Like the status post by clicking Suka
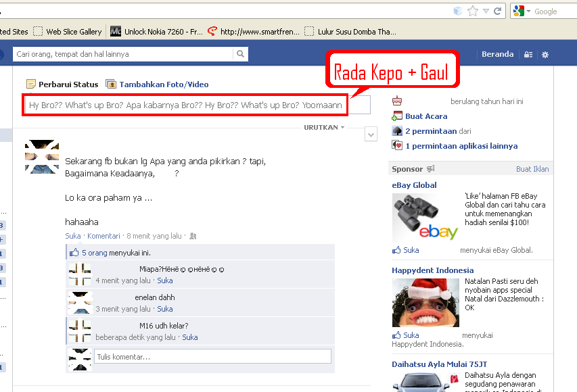Screen dimensions: 577x392 click(x=72, y=235)
